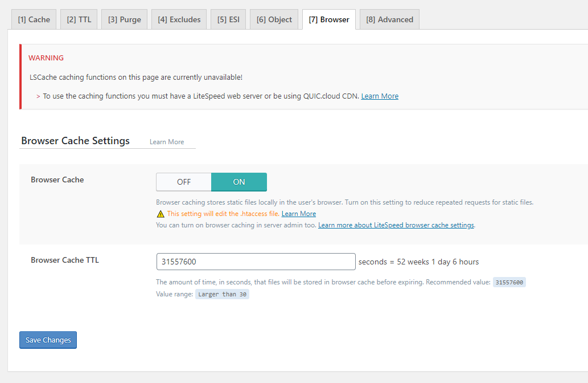Click the 'Larger than 30' value range badge
This screenshot has width=588, height=383.
[x=222, y=294]
